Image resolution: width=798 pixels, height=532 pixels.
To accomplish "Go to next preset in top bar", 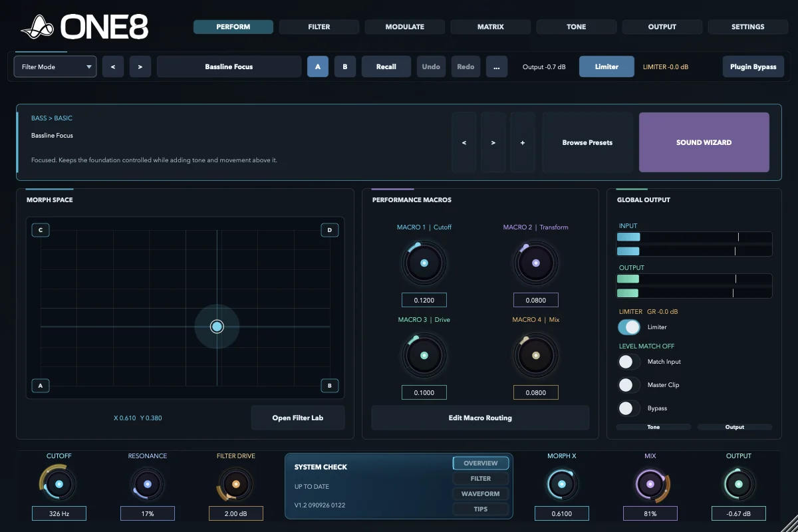I will 140,66.
